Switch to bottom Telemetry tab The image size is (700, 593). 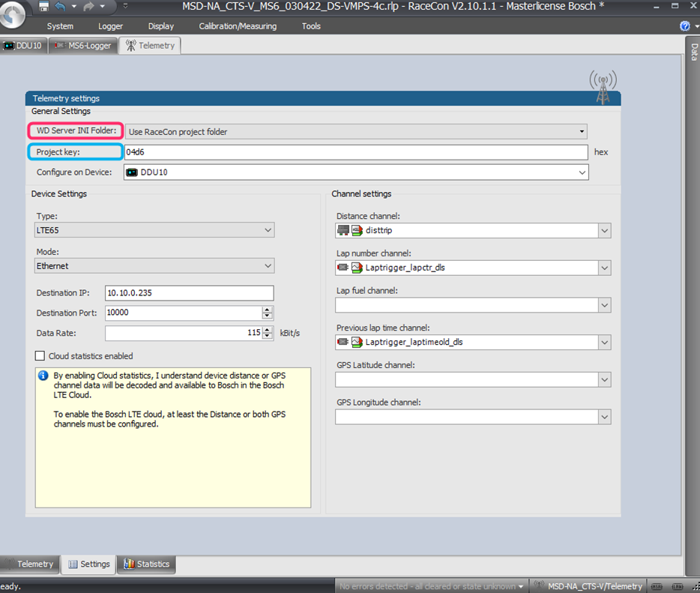pyautogui.click(x=29, y=564)
